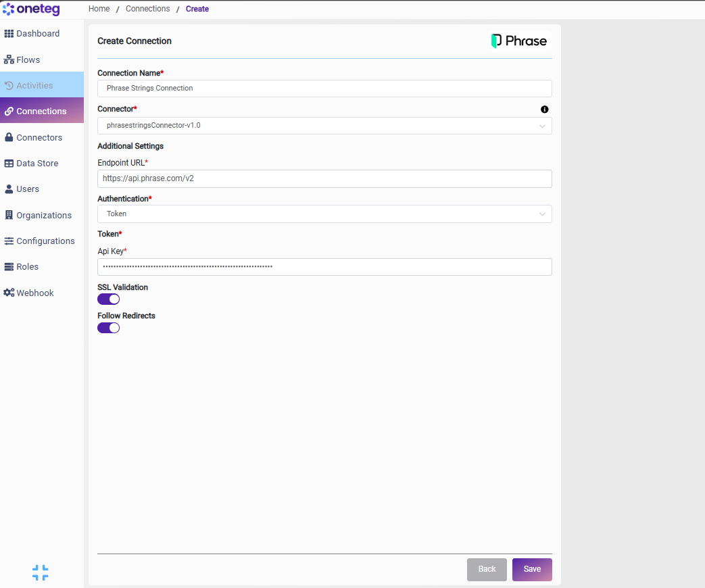Click the Connections link icon
Screen dimensions: 705x588
coord(9,112)
